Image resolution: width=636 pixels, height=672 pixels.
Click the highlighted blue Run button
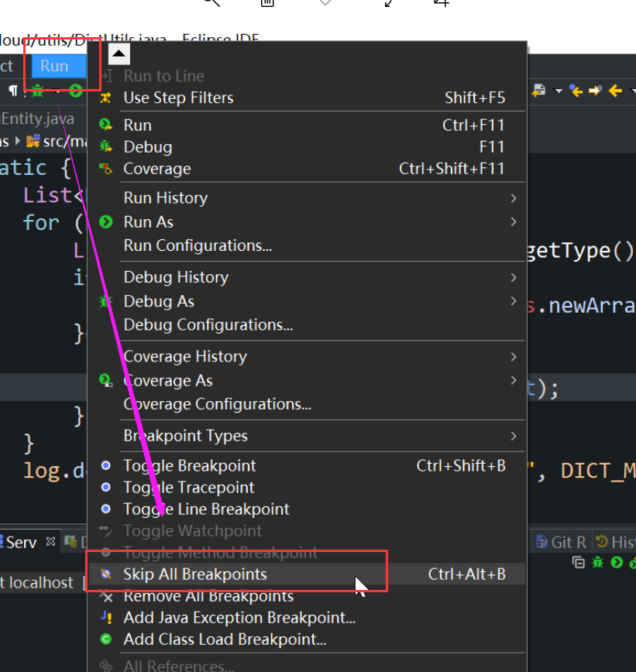[55, 66]
